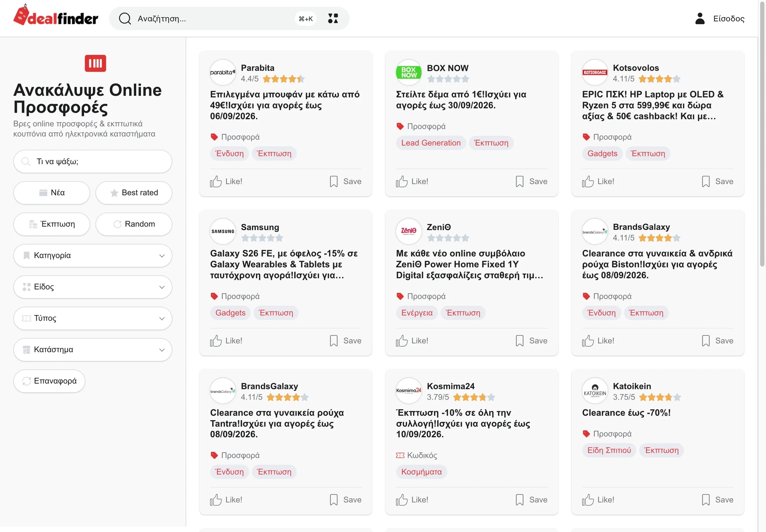Image resolution: width=766 pixels, height=532 pixels.
Task: Like the Kotsovolos HP Laptop offer
Action: click(x=598, y=182)
